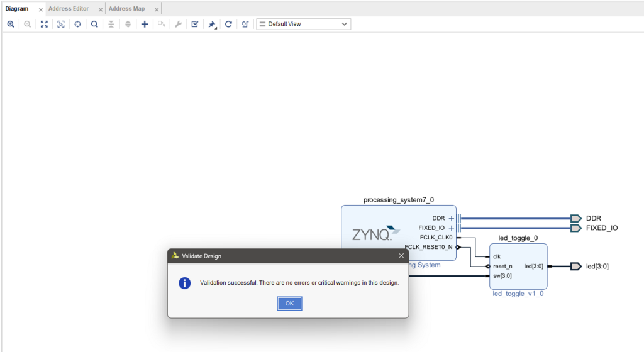Close the Validate Design dialog
This screenshot has height=352, width=644.
tap(401, 256)
